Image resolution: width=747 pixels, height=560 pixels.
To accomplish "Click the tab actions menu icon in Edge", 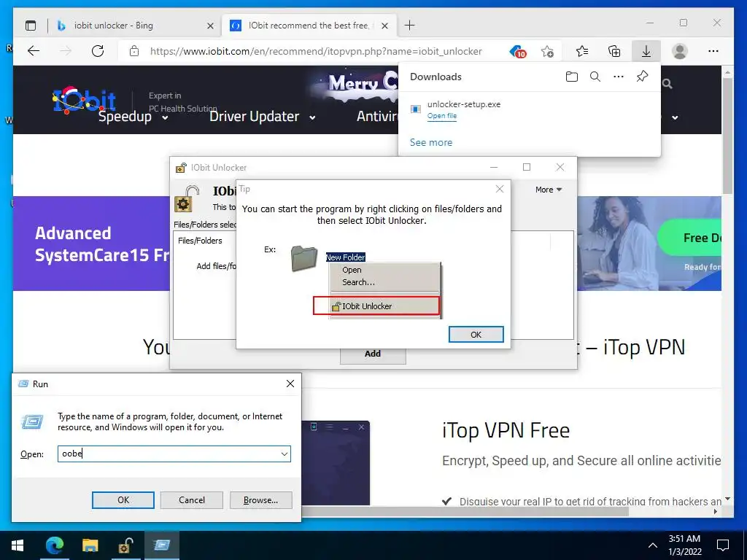I will coord(31,26).
